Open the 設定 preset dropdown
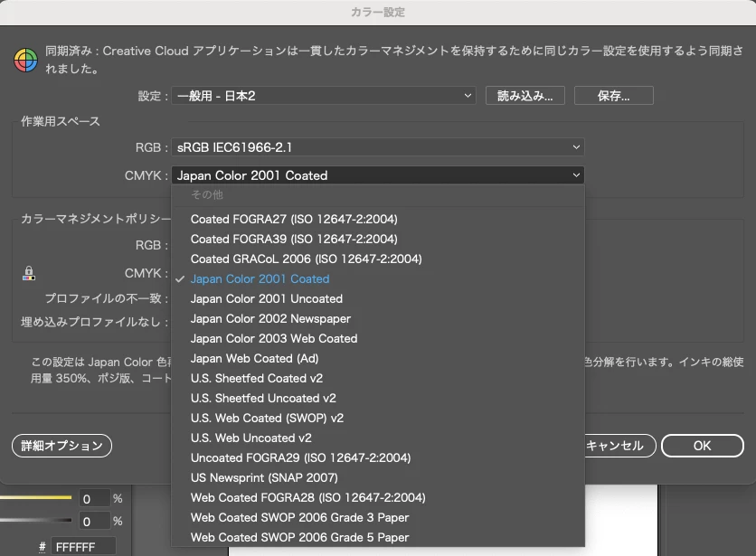 324,96
